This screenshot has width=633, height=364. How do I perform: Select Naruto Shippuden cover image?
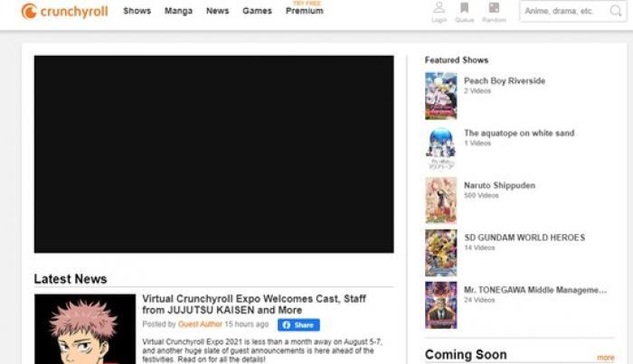(x=440, y=200)
